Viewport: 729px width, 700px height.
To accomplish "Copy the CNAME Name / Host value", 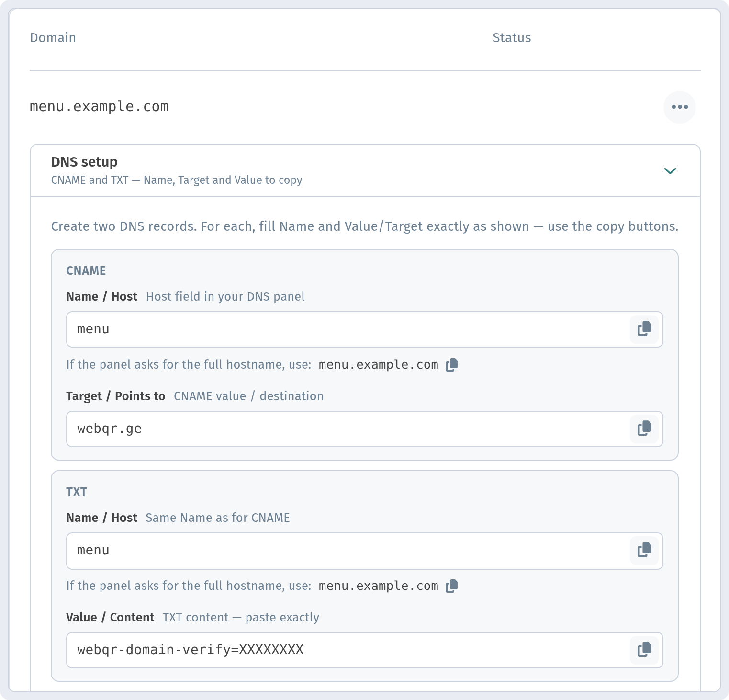I will 644,329.
